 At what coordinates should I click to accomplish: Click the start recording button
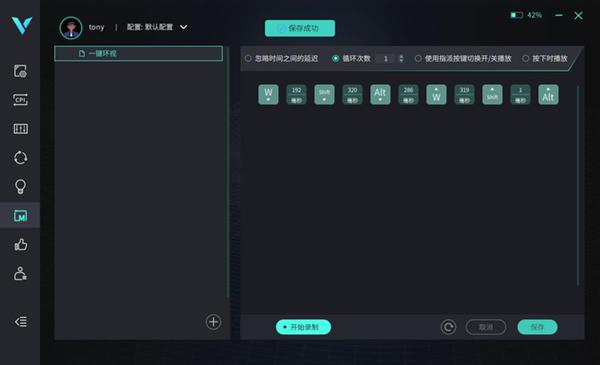(x=303, y=327)
